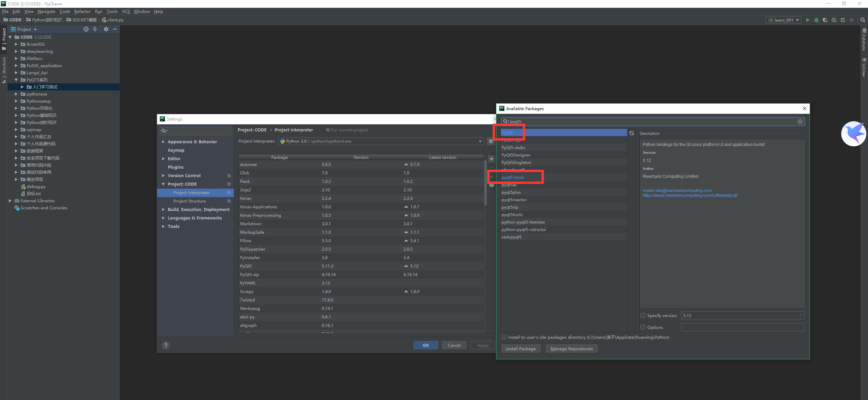The height and width of the screenshot is (400, 868).
Task: Open the riverbankcomputing.com pyqt link
Action: pyautogui.click(x=690, y=195)
